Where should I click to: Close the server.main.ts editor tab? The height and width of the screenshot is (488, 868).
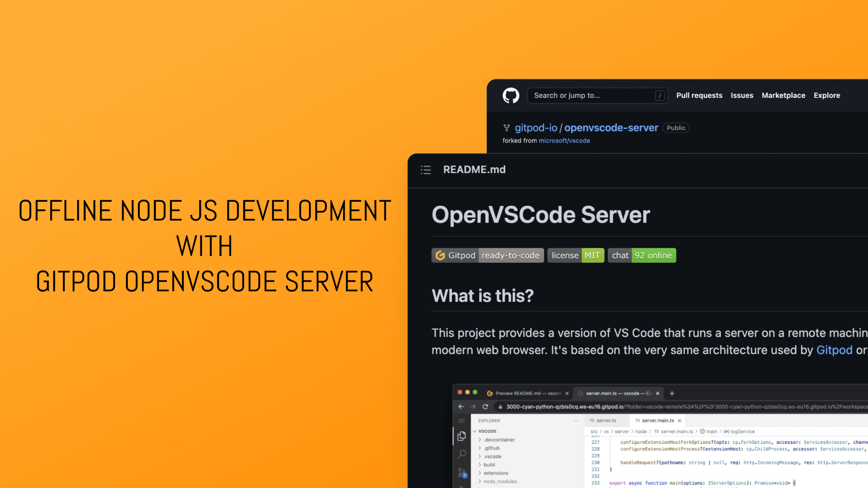680,420
